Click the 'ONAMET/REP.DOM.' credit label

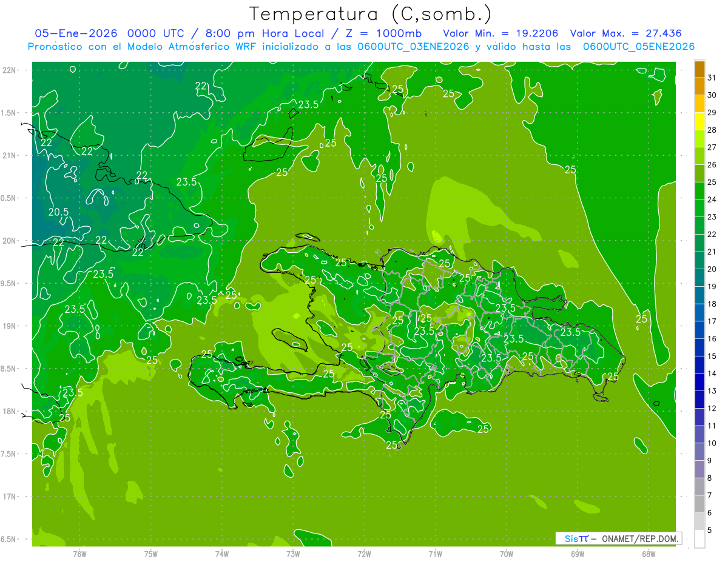639,538
